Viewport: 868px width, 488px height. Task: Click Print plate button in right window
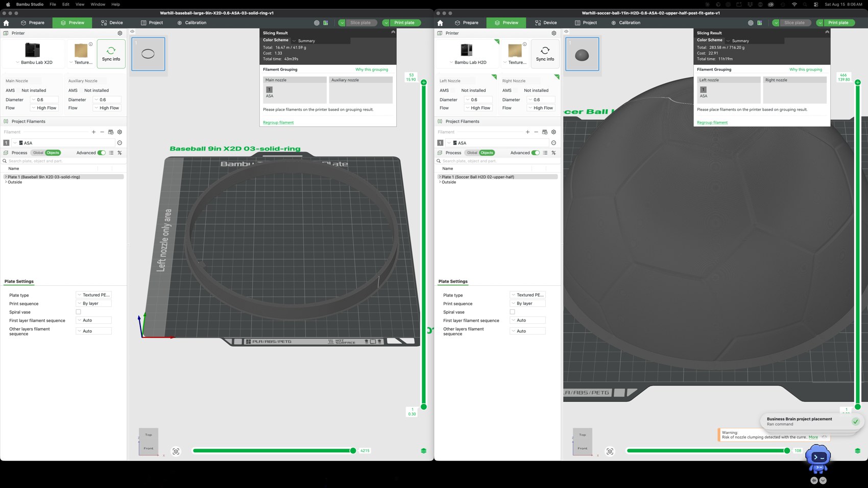[x=838, y=23]
